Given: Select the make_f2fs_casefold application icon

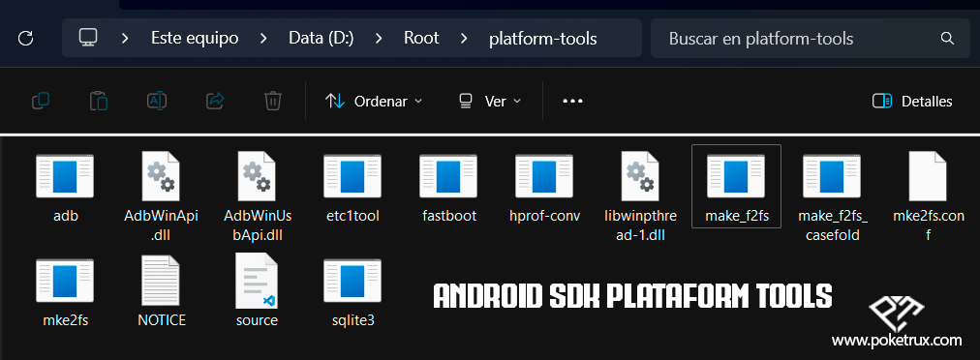Looking at the screenshot, I should point(833,175).
